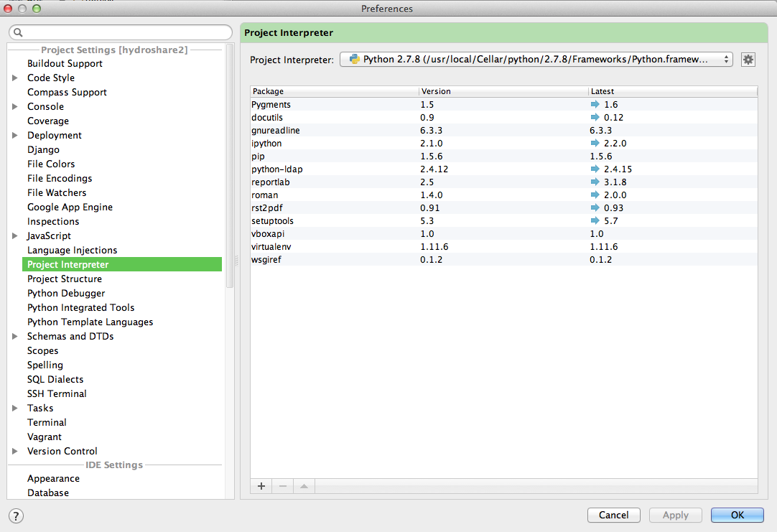Open SSH Terminal settings

[x=57, y=394]
